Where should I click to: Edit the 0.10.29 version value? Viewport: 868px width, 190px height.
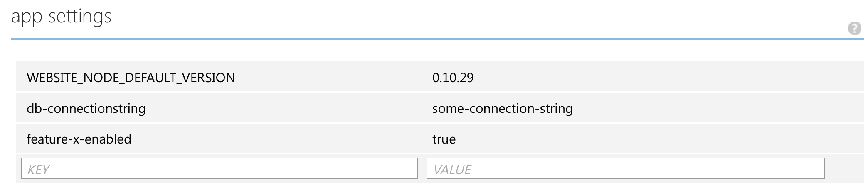pos(453,78)
